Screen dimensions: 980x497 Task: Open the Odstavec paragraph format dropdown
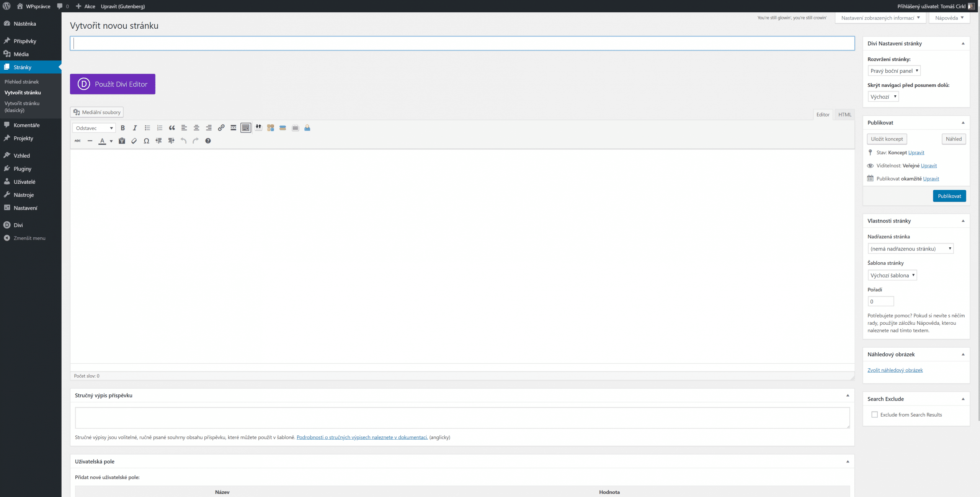[94, 128]
